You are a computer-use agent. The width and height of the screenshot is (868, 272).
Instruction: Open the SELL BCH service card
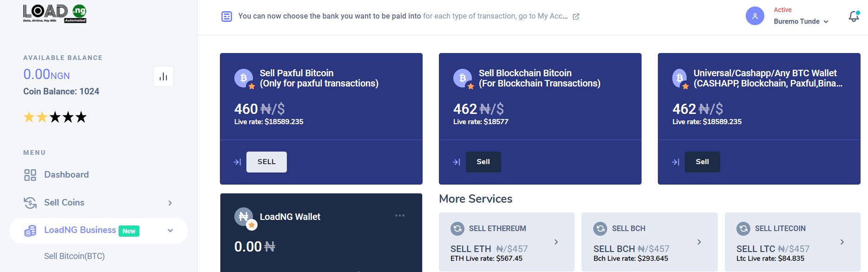point(649,242)
